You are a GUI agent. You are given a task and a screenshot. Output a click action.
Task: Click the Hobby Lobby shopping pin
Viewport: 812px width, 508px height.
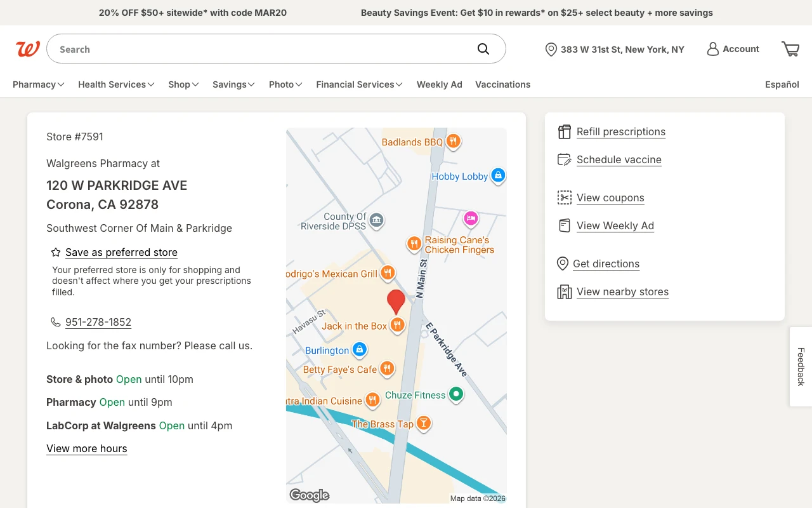click(x=499, y=175)
